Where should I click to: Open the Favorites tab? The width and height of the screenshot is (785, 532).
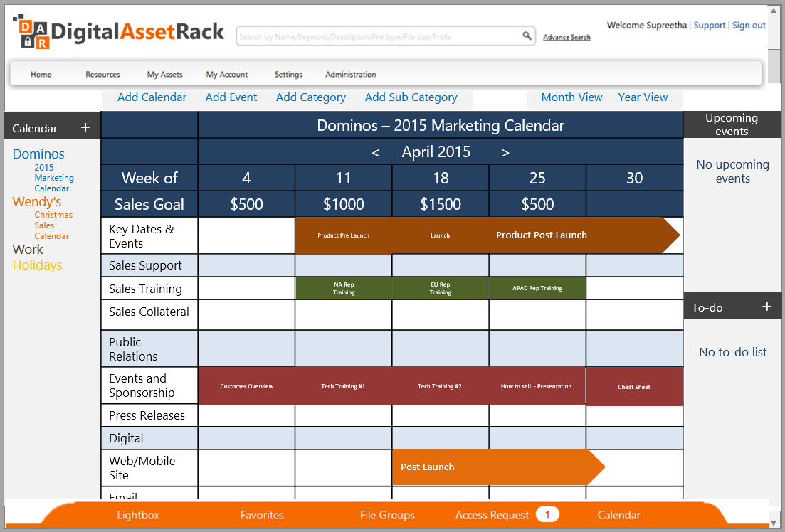(x=262, y=515)
